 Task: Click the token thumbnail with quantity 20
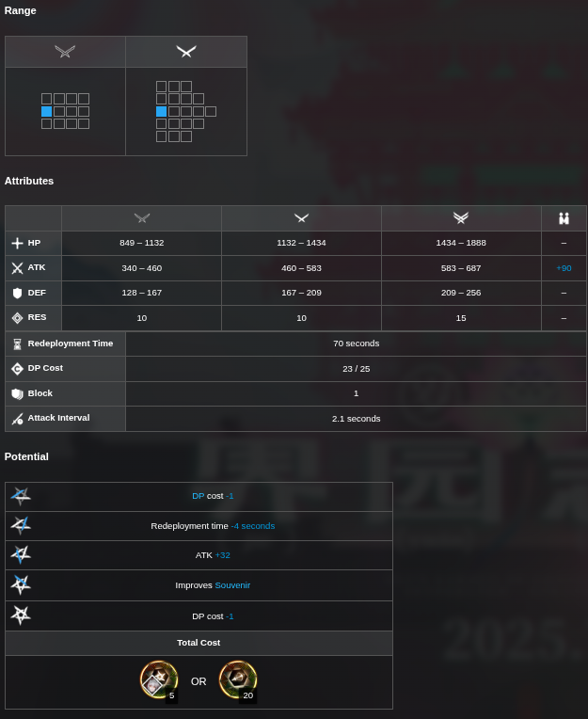point(237,679)
